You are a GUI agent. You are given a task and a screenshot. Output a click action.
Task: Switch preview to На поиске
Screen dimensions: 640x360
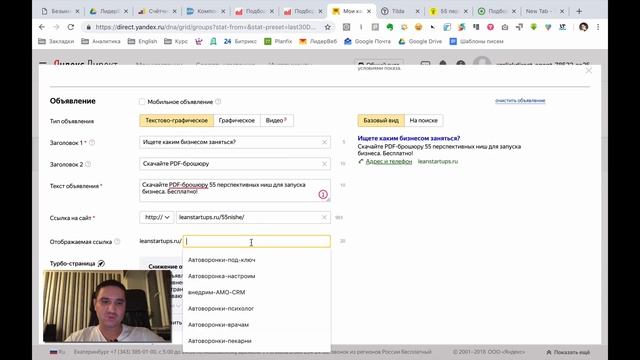[x=423, y=120]
